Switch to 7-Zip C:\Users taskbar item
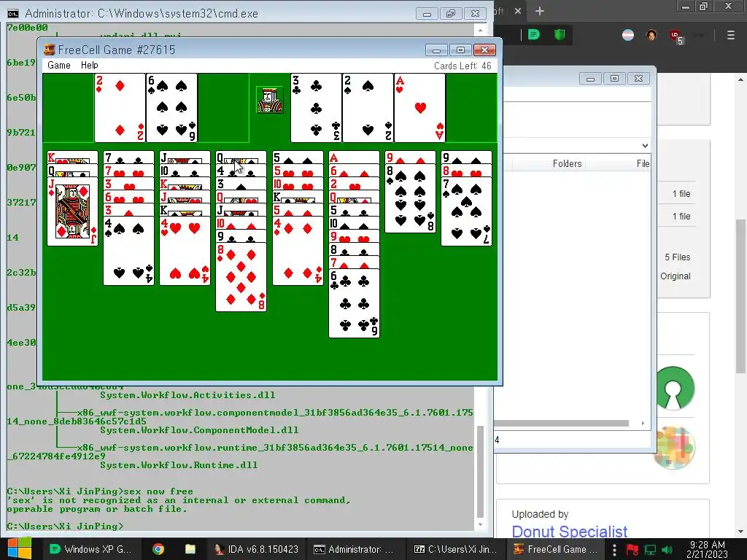 point(455,549)
